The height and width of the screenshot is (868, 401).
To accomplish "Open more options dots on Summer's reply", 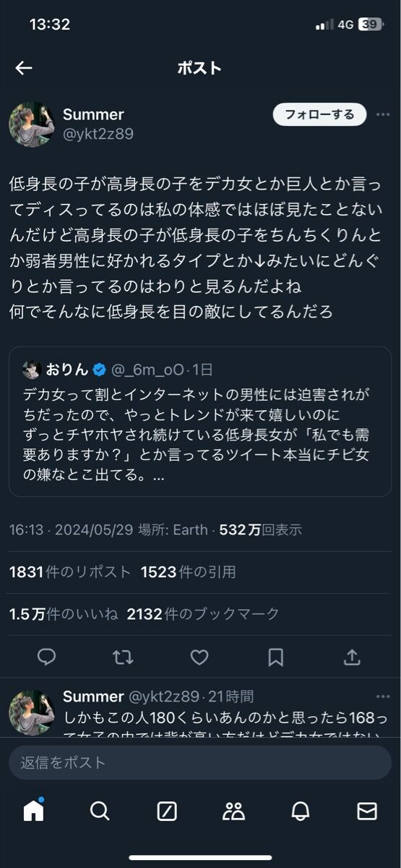I will [x=383, y=697].
